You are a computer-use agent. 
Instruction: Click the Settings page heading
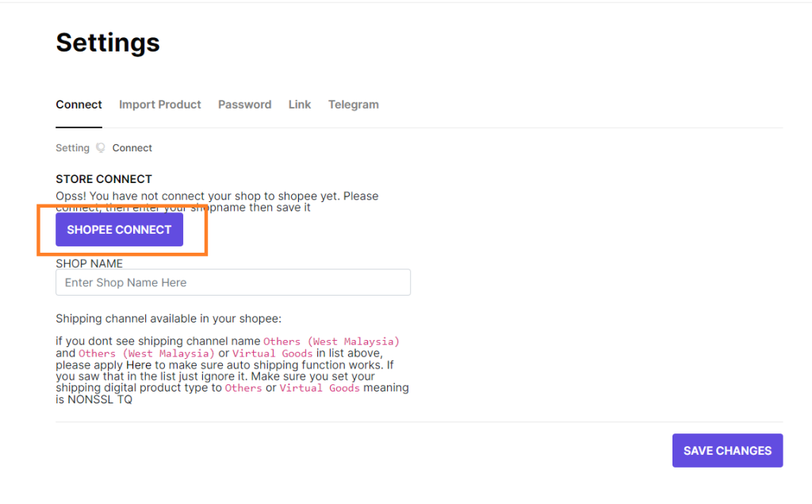coord(108,43)
